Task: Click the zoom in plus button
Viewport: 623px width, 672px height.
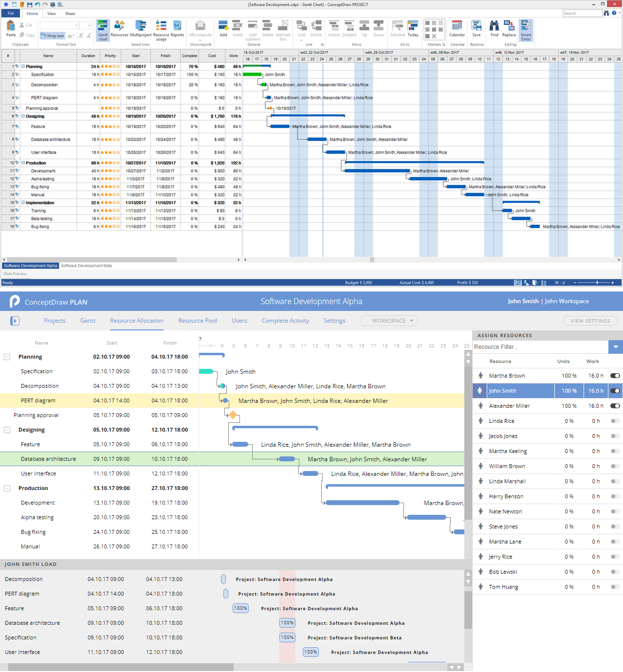Action: coord(613,283)
